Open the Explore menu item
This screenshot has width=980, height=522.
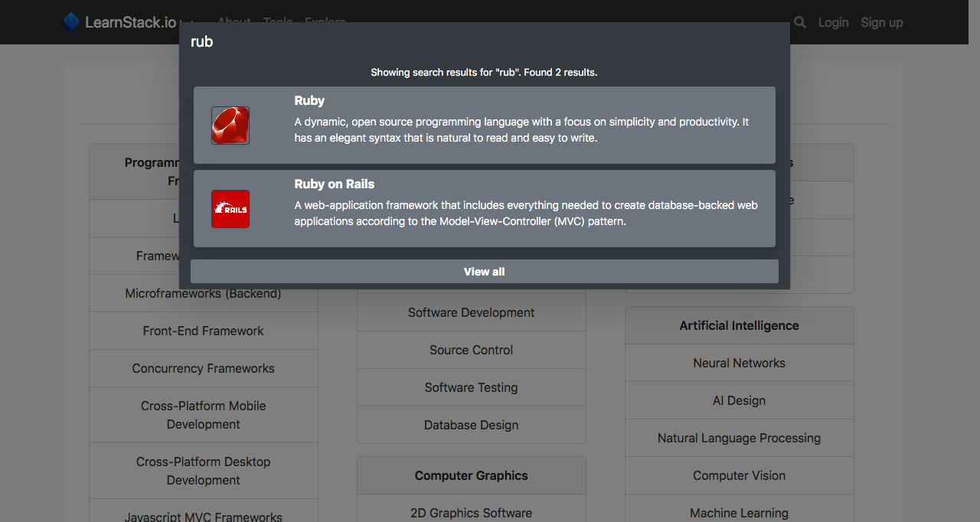325,21
